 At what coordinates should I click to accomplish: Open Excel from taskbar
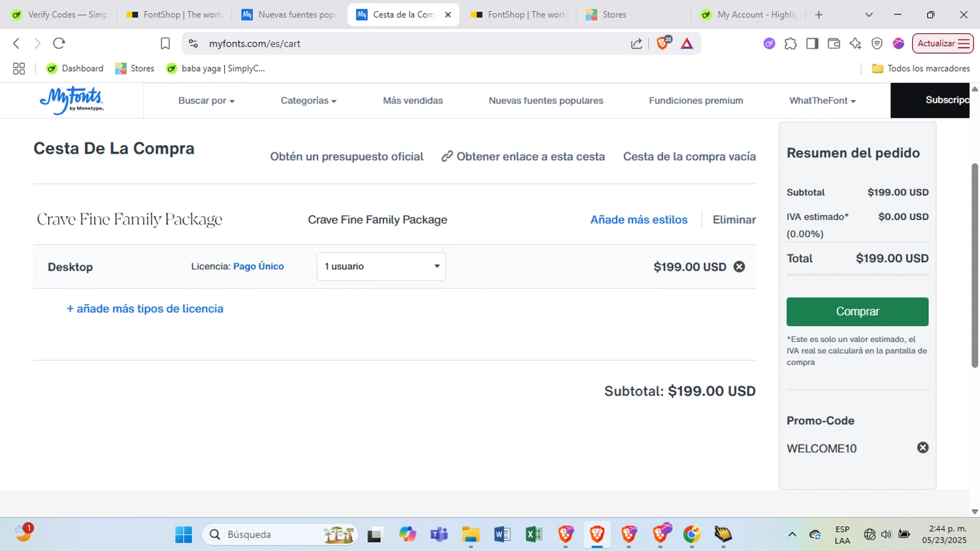coord(534,535)
